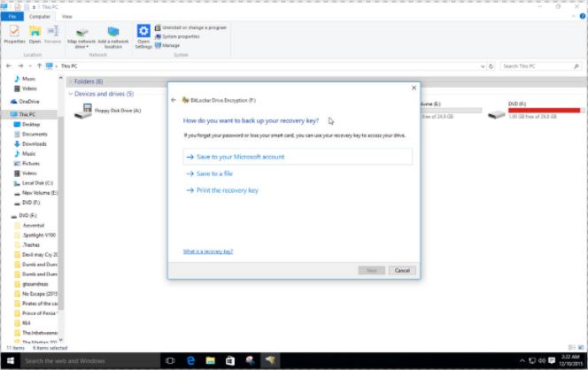This screenshot has height=370, width=588.
Task: Click the search magnifier icon
Action: pyautogui.click(x=576, y=66)
